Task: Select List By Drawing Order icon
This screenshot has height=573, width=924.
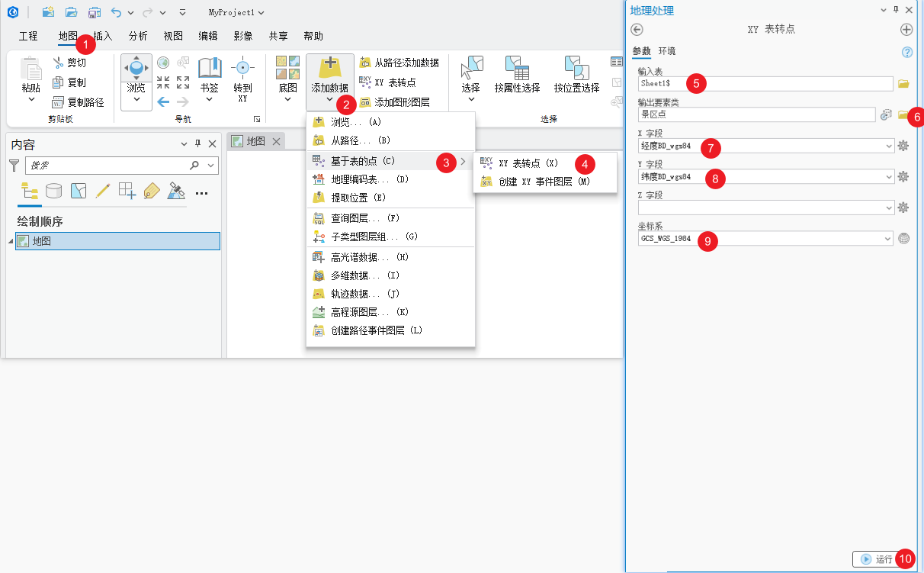Action: tap(29, 191)
